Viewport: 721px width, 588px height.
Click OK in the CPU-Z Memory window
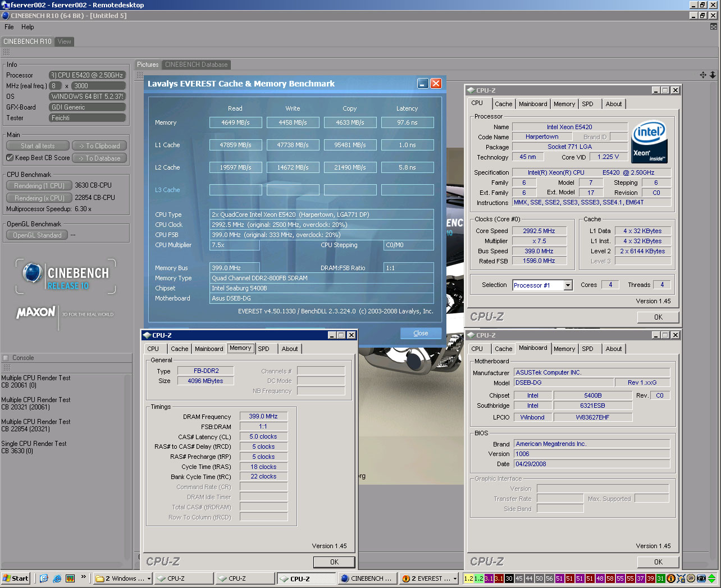click(334, 562)
